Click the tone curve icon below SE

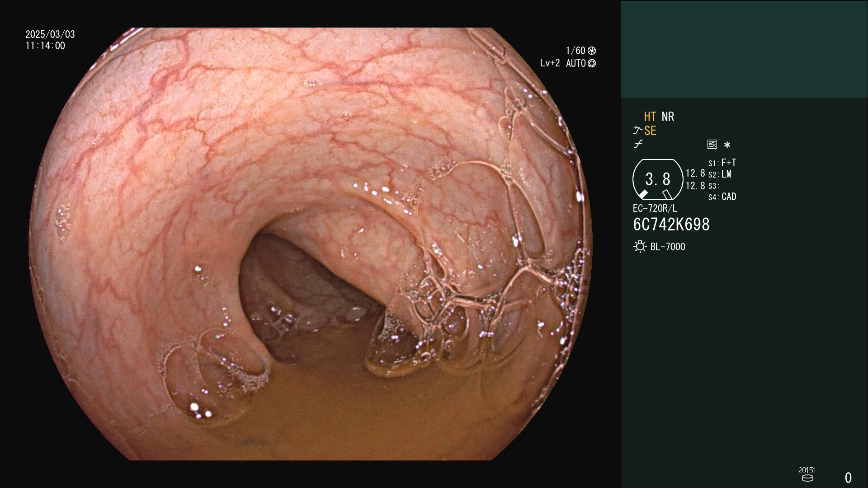[638, 144]
